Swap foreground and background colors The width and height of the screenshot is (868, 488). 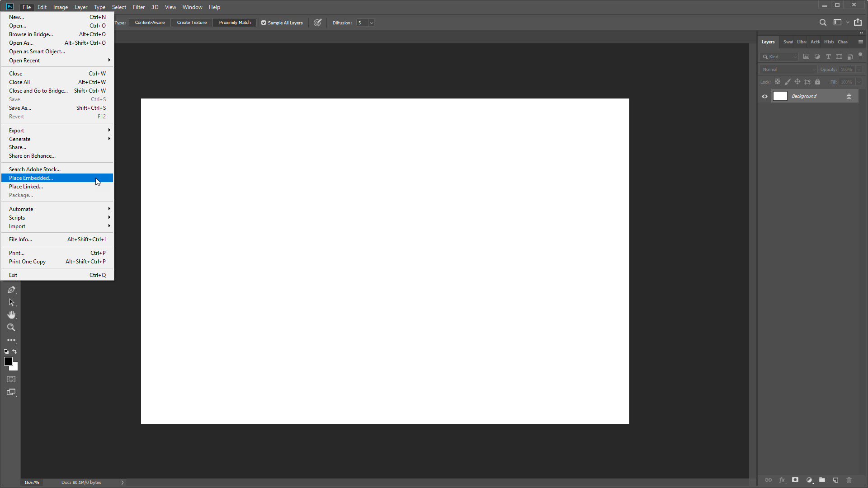(14, 352)
